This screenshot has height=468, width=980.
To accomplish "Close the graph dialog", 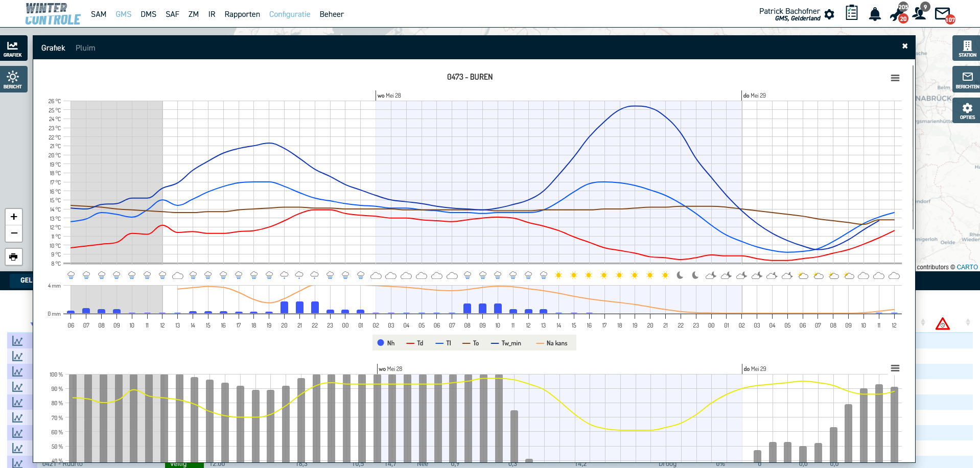I will pos(905,46).
